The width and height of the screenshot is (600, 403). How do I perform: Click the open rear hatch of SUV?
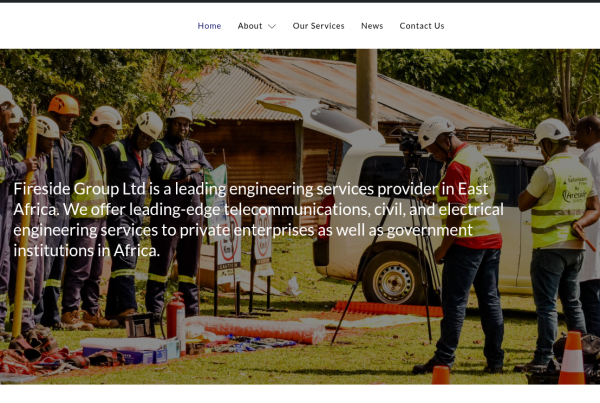pos(320,117)
